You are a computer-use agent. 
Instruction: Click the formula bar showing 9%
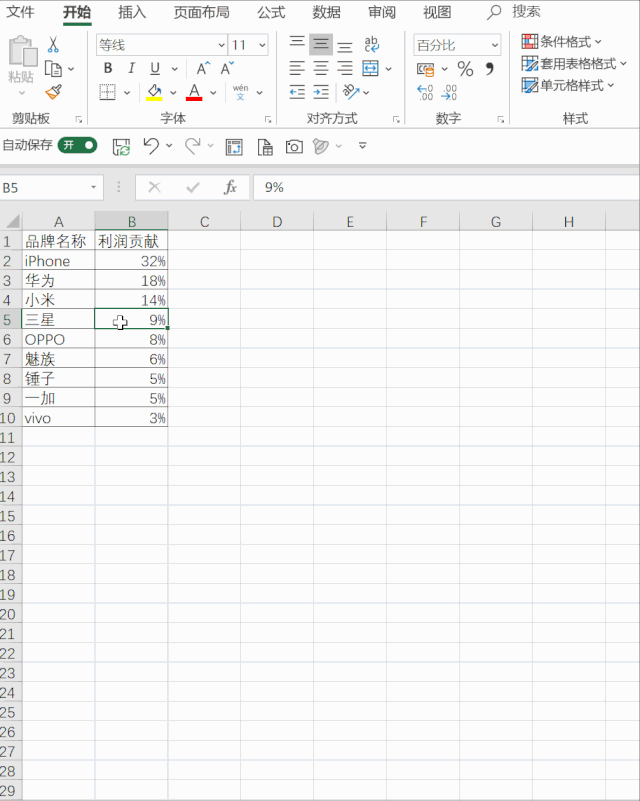click(445, 187)
